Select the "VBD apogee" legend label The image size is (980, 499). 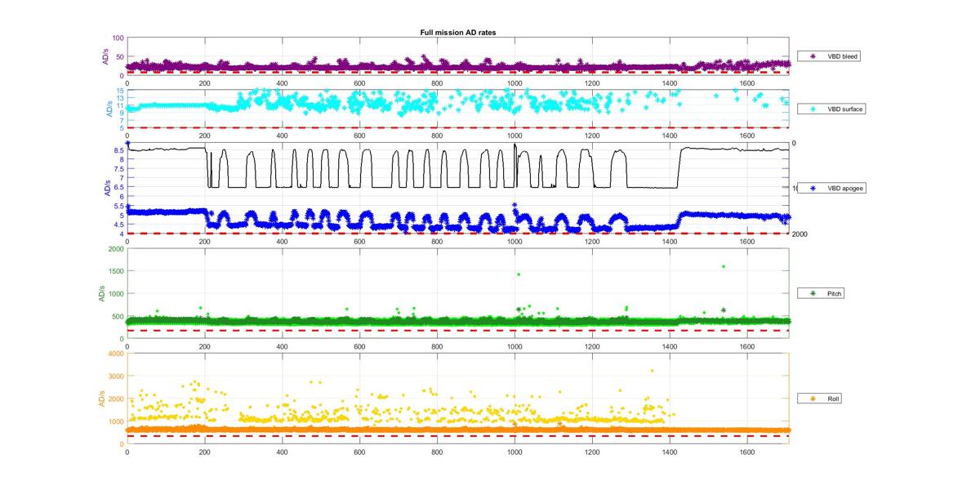pyautogui.click(x=845, y=188)
